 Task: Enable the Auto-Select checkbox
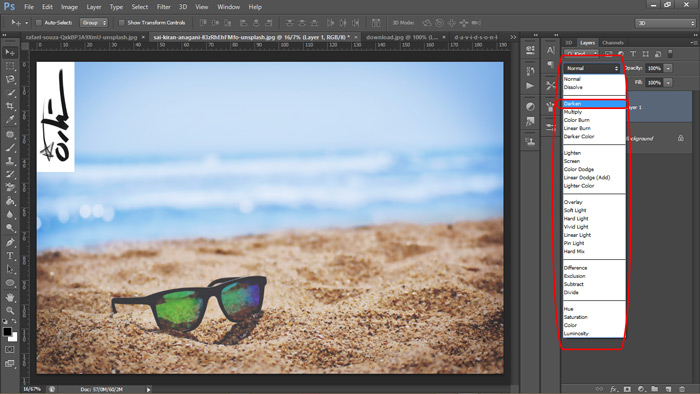(x=38, y=23)
